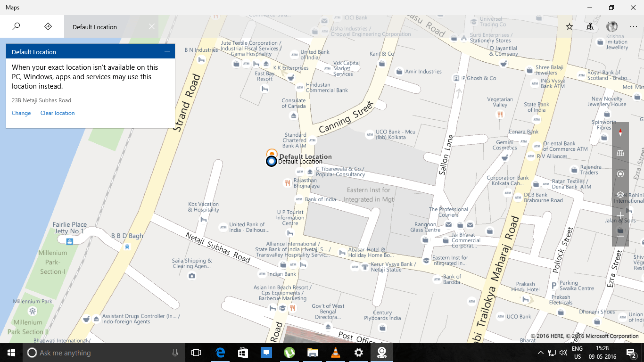Open VLC media player from taskbar
644x362 pixels.
[336, 353]
